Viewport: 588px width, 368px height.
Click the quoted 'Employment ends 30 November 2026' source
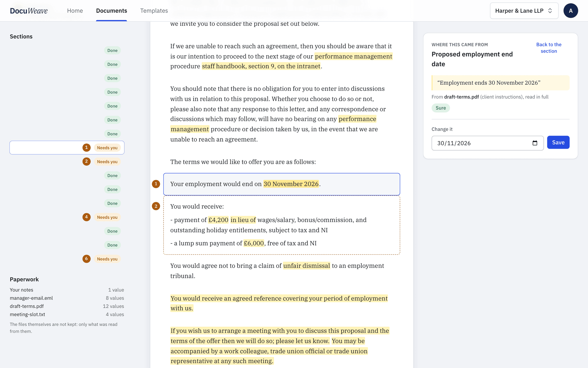501,83
